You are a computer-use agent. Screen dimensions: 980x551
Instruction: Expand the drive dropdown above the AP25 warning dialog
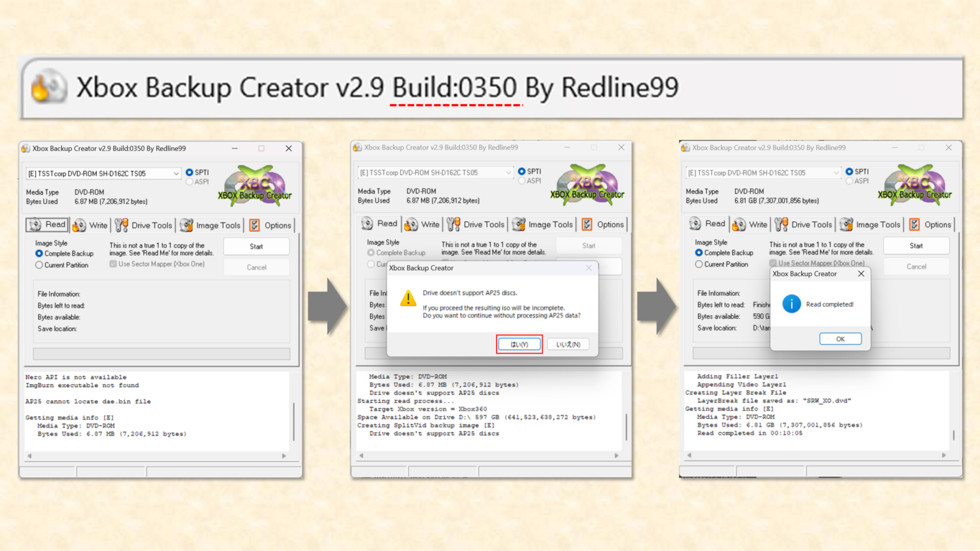tap(508, 172)
